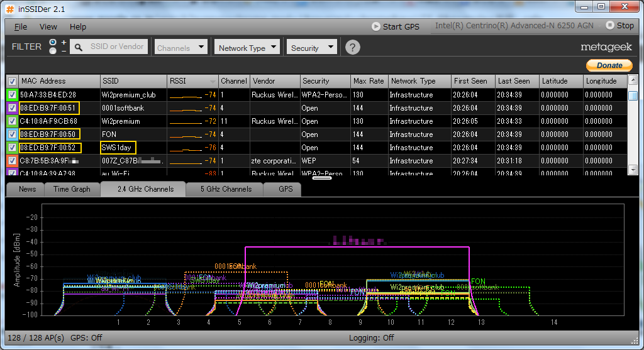Sort by SSID column header
644x350 pixels.
133,81
